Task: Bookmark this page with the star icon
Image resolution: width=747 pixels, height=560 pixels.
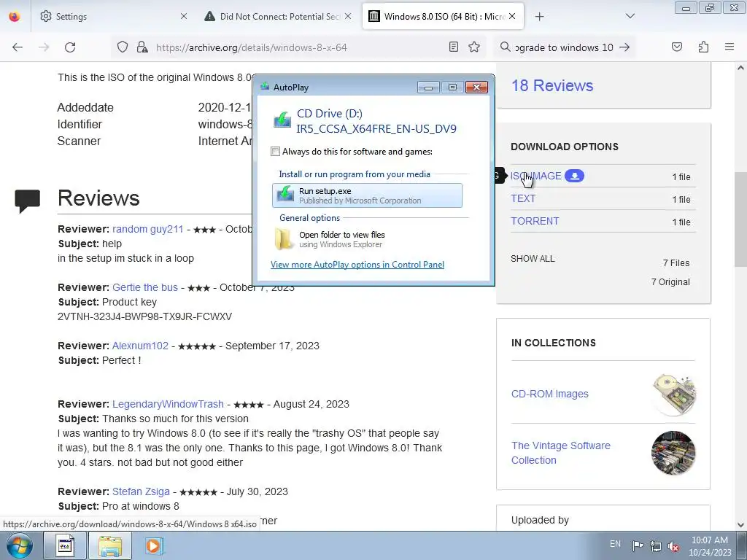Action: click(474, 47)
